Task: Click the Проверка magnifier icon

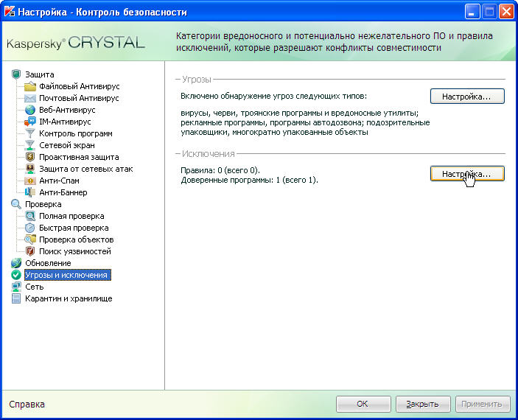Action: coord(16,204)
